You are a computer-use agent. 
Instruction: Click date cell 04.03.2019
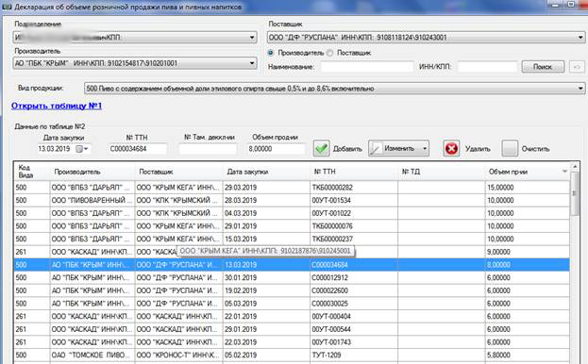coord(266,213)
